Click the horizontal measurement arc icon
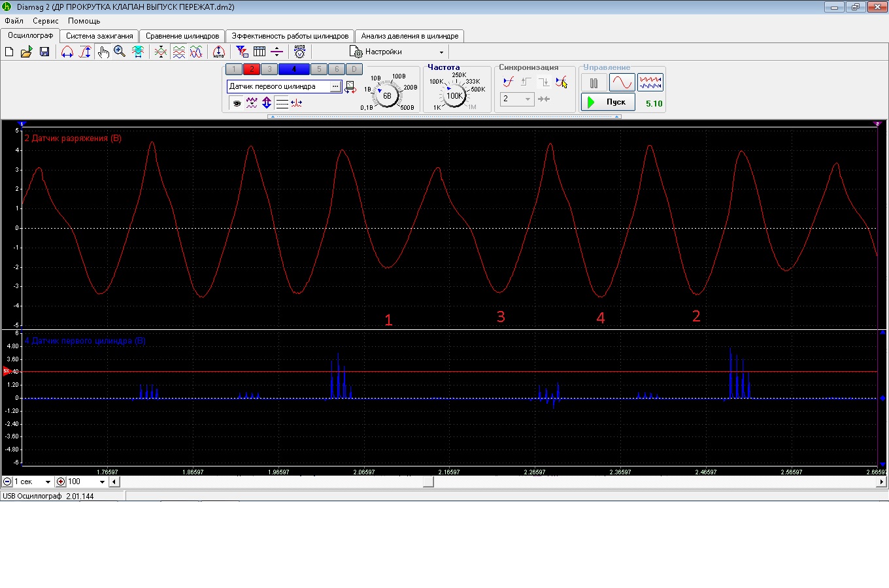The height and width of the screenshot is (588, 889). (67, 52)
